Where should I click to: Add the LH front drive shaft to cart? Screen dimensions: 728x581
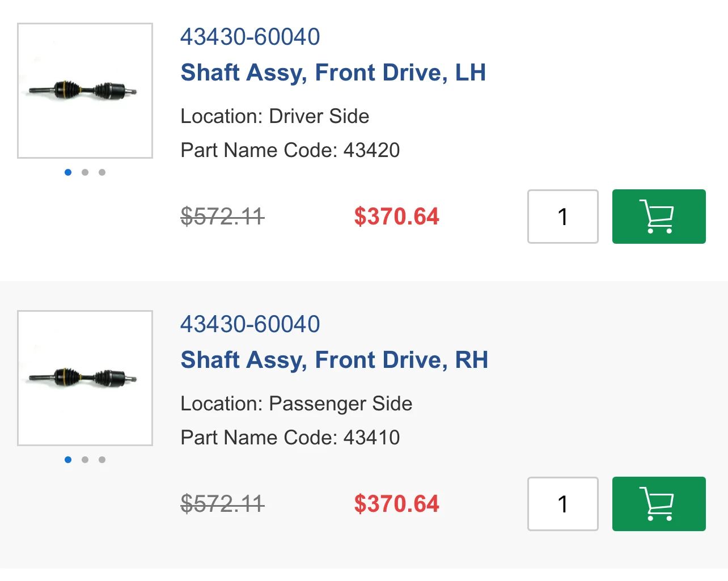tap(659, 217)
